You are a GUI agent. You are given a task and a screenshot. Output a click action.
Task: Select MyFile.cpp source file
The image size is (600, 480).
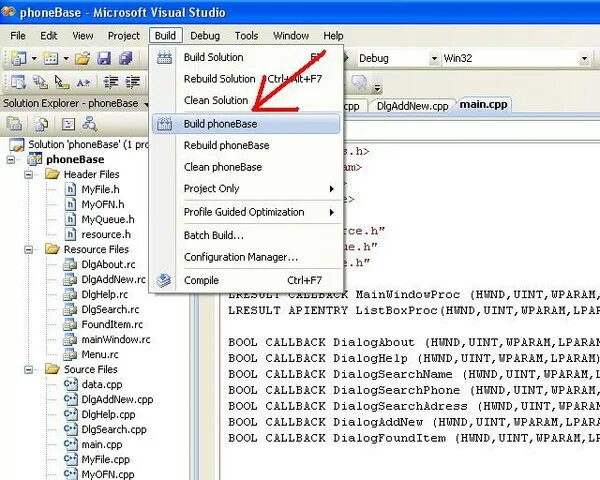pos(106,459)
